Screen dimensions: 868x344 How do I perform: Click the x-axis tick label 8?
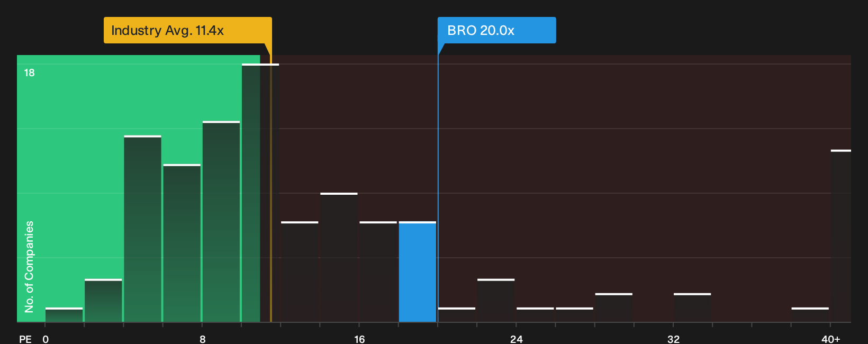pos(203,339)
